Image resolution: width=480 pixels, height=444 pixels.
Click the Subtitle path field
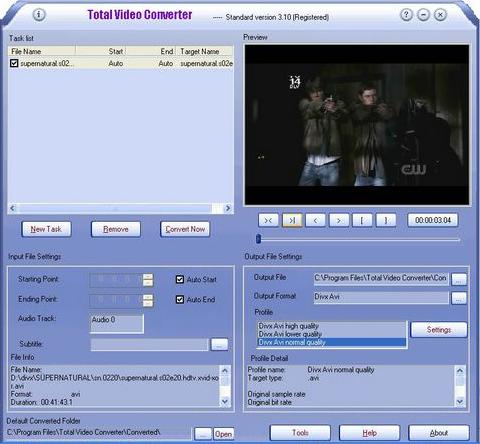point(150,345)
